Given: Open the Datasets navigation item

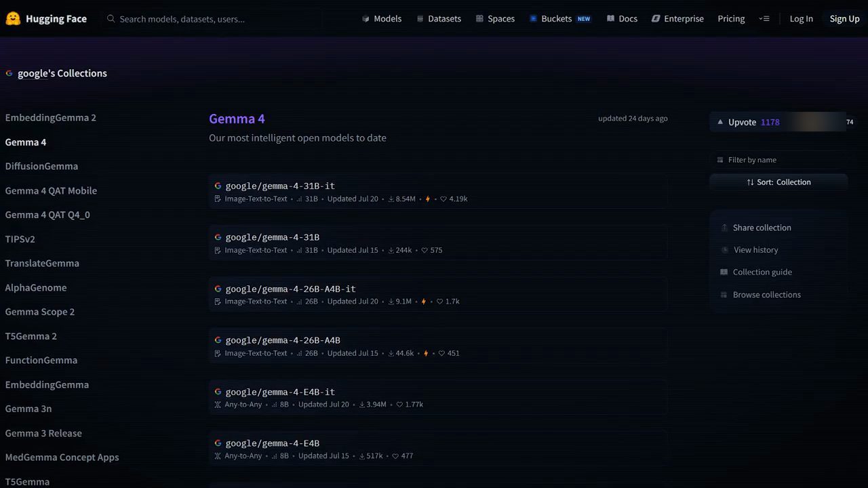Looking at the screenshot, I should [x=439, y=19].
